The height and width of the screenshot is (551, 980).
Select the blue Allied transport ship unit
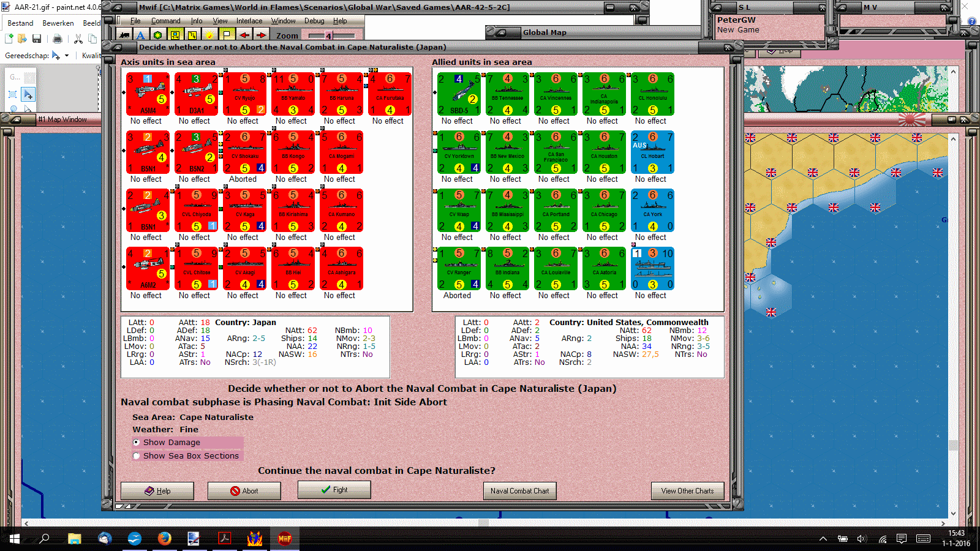tap(652, 268)
